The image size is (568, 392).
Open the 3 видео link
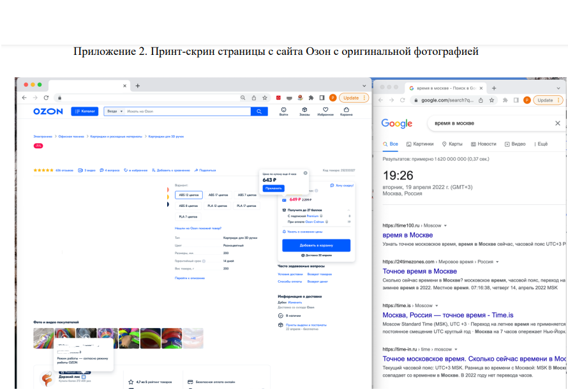(87, 170)
